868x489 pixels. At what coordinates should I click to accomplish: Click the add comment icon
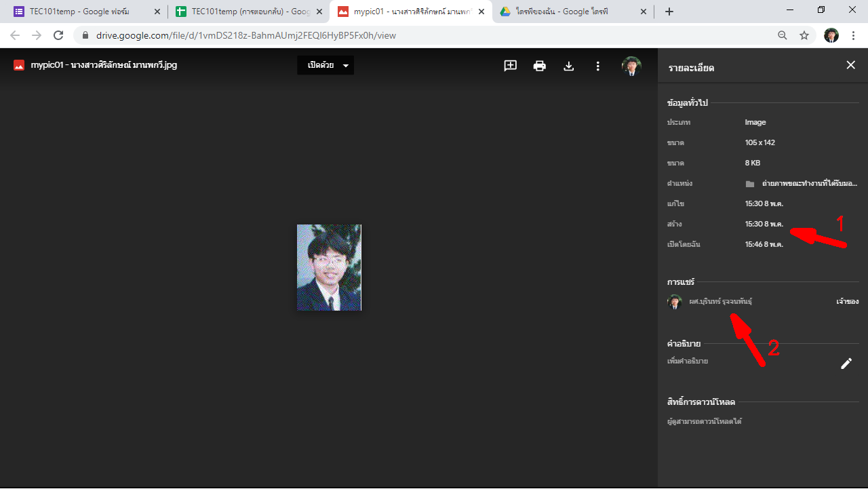[510, 66]
